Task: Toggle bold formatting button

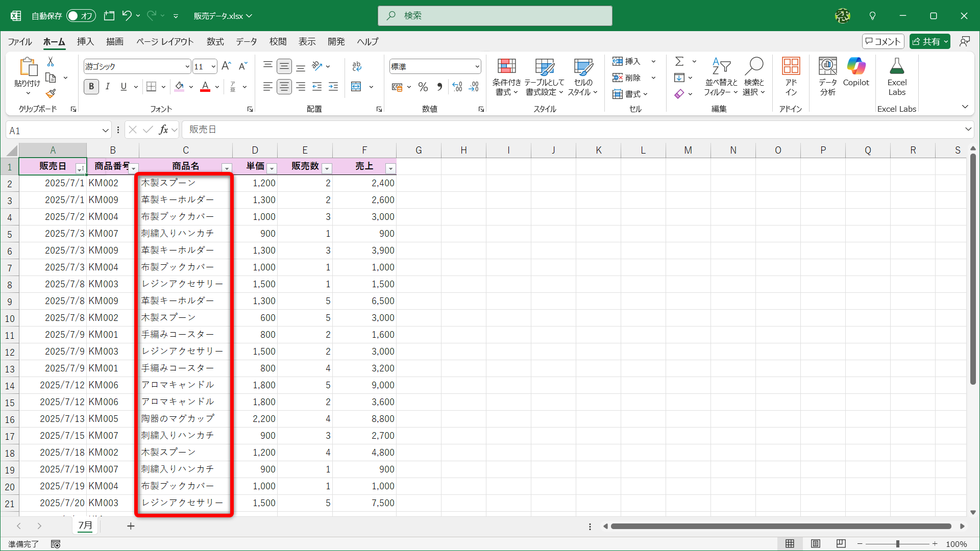Action: [91, 87]
